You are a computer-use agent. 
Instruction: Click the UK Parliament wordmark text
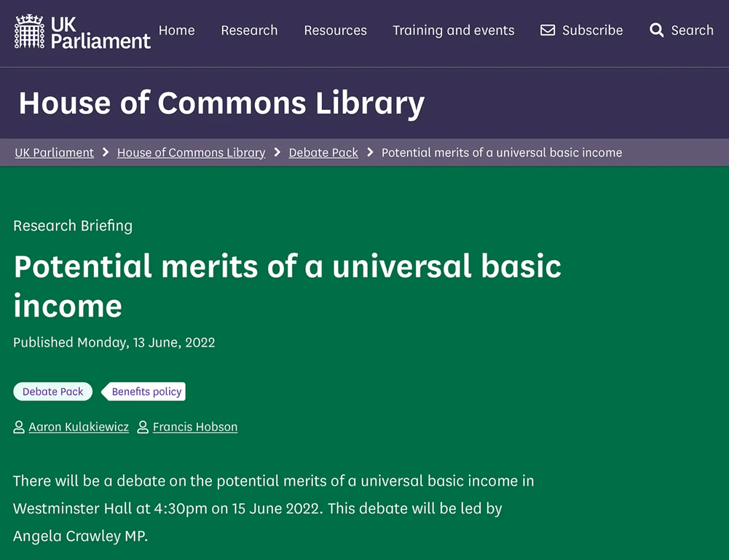[101, 33]
